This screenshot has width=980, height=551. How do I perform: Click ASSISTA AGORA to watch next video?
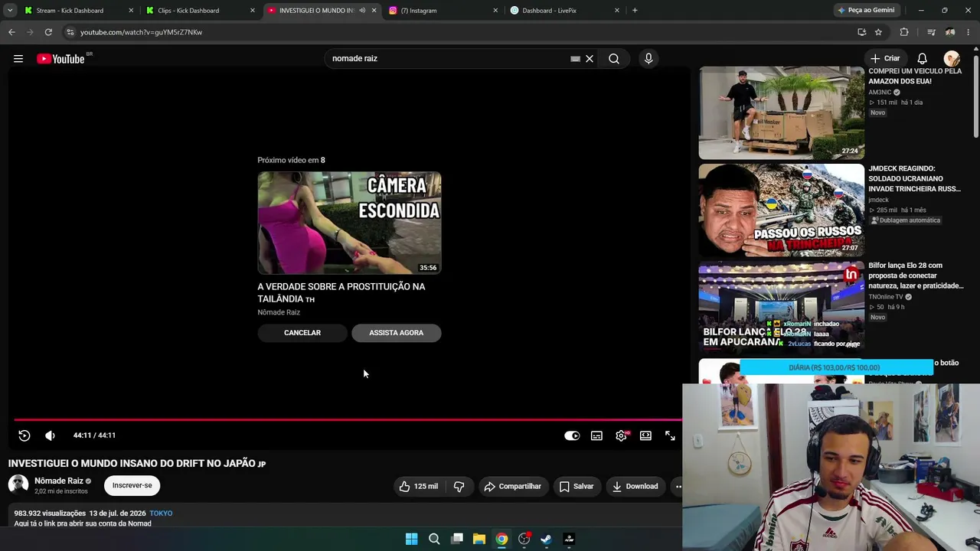pyautogui.click(x=397, y=333)
